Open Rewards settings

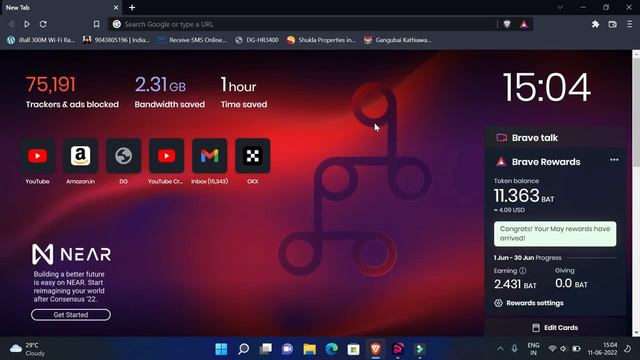point(529,303)
